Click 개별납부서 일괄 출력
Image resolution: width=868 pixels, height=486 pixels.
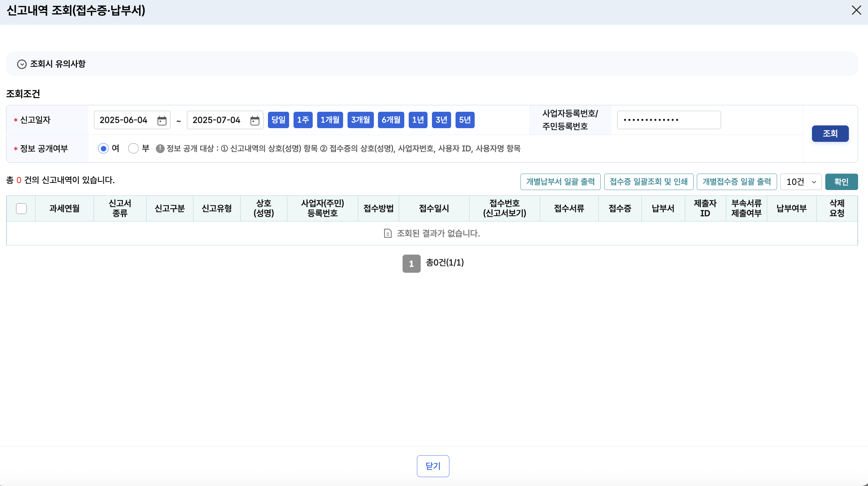click(560, 181)
